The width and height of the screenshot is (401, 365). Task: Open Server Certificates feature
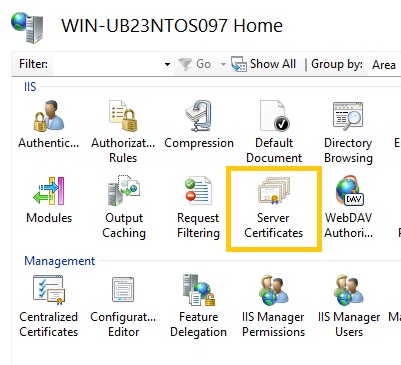click(274, 208)
